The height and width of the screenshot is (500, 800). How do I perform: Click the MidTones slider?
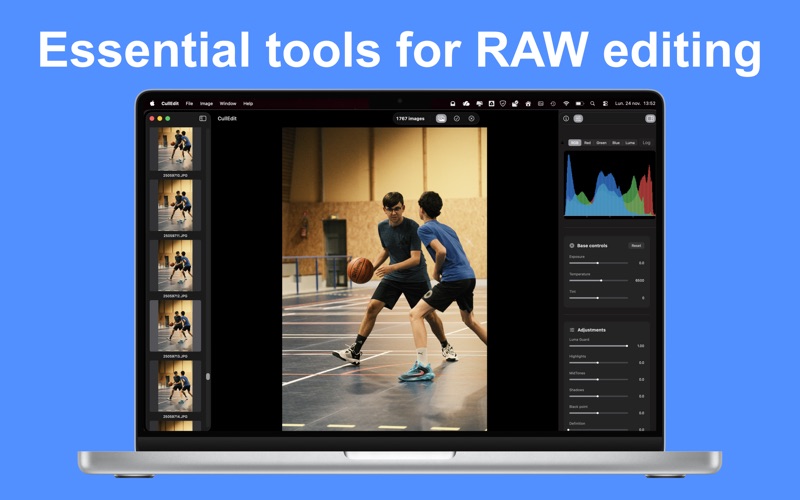598,380
